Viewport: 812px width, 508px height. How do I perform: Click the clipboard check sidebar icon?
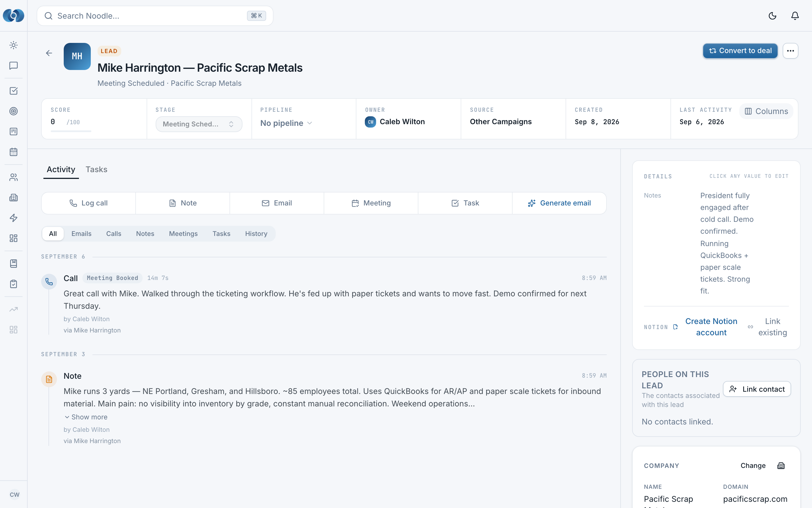14,284
